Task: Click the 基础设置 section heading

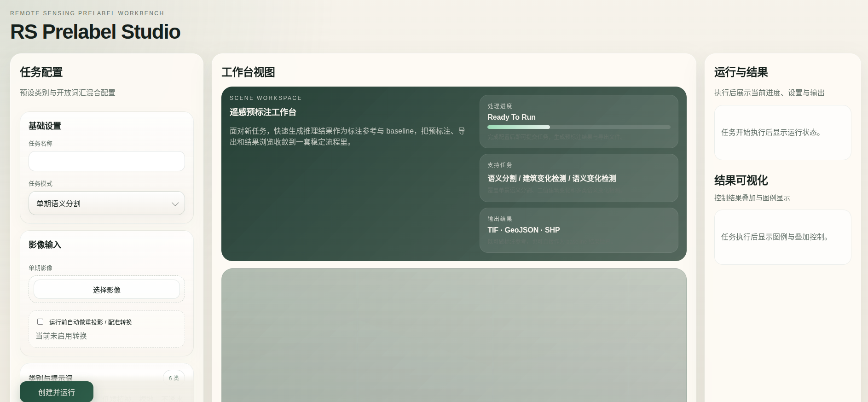Action: 45,126
